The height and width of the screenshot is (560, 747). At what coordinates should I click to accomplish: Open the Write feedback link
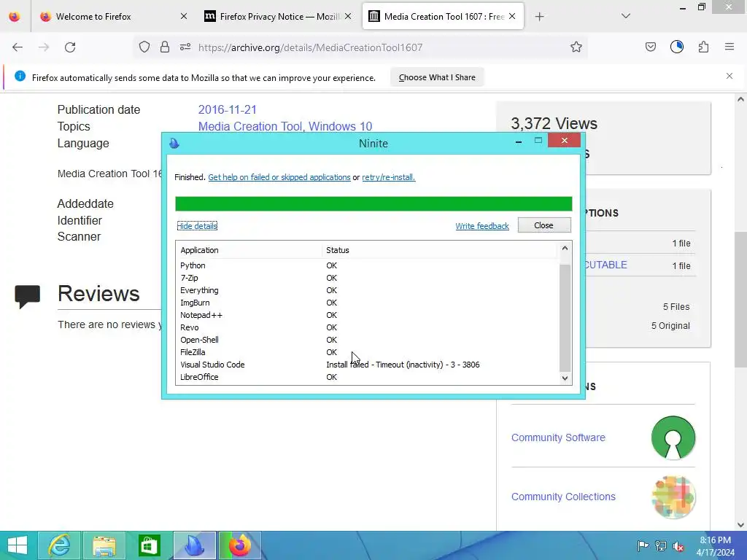[x=482, y=226]
